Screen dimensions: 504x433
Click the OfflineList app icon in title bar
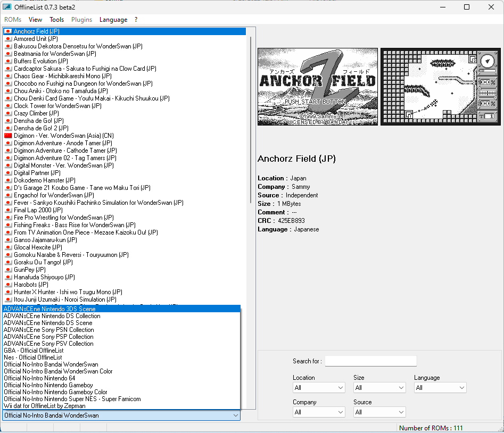[x=7, y=7]
